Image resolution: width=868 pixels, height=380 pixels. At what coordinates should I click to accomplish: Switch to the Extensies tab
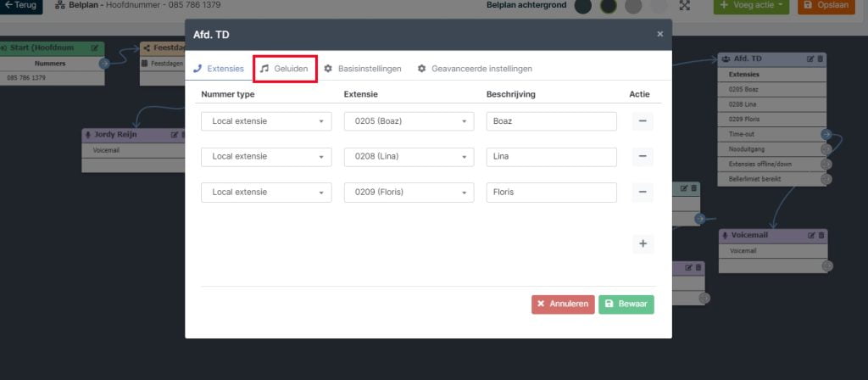pyautogui.click(x=218, y=69)
